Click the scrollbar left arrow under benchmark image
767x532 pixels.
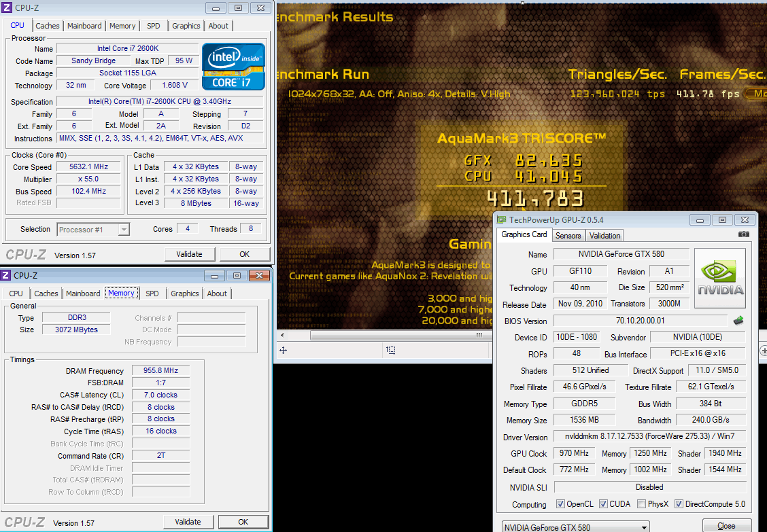tap(282, 336)
